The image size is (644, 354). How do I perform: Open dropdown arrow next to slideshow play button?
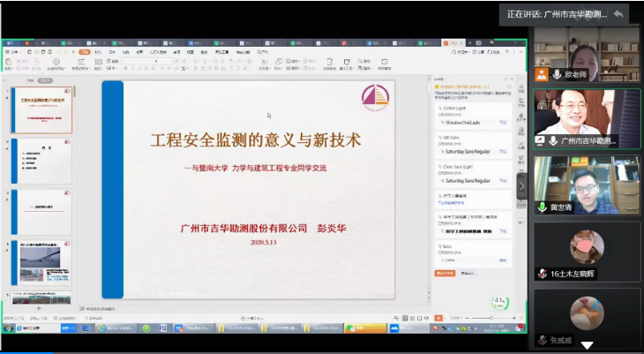[x=445, y=318]
